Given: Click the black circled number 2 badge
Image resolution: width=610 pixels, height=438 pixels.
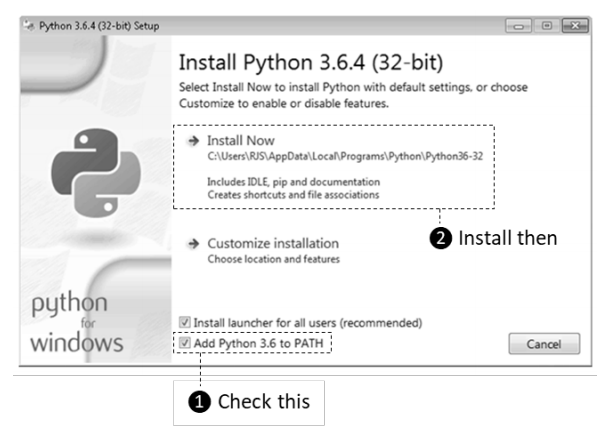Looking at the screenshot, I should 440,238.
